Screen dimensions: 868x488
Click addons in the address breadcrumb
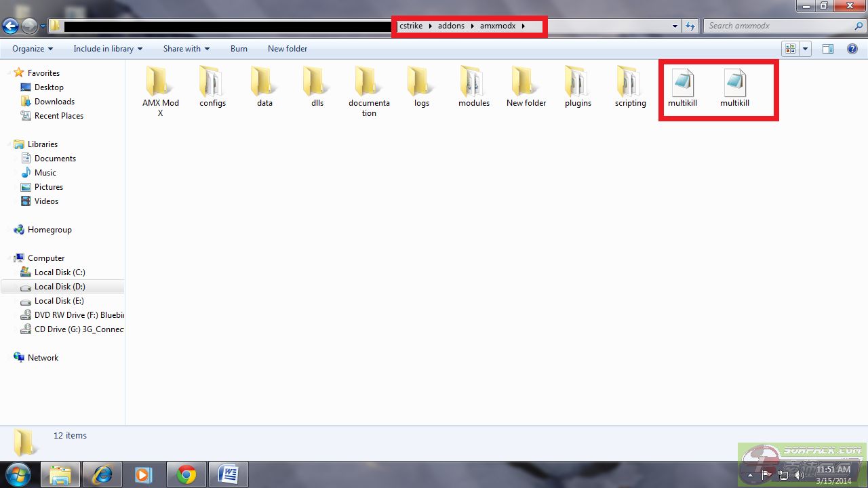pos(451,26)
